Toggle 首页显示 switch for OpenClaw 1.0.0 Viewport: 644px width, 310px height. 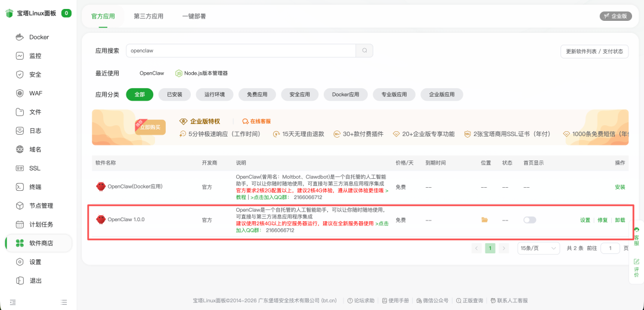(x=530, y=220)
